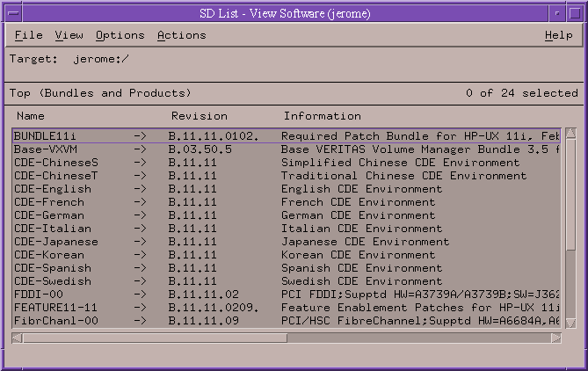Image resolution: width=588 pixels, height=371 pixels.
Task: Click revision B.03.50.5 of Base-VXVM
Action: (200, 149)
